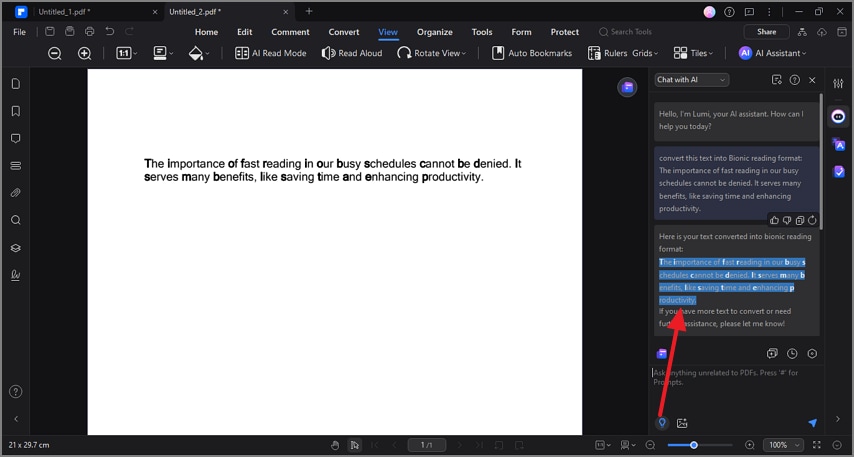The width and height of the screenshot is (854, 457).
Task: Open the 100% zoom level dropdown
Action: [783, 445]
